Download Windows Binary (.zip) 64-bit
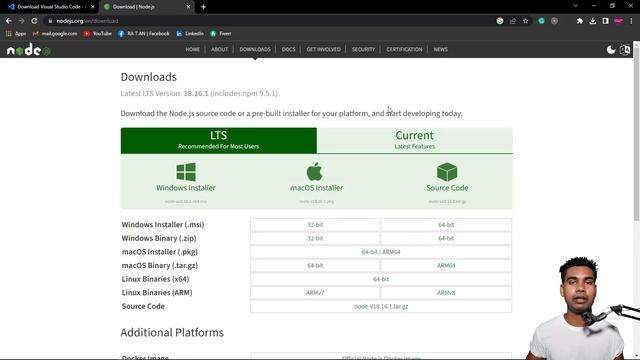640x360 pixels. click(x=446, y=238)
